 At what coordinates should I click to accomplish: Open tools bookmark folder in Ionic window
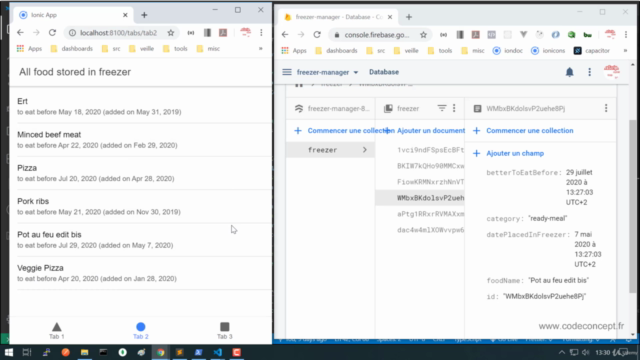coord(175,49)
